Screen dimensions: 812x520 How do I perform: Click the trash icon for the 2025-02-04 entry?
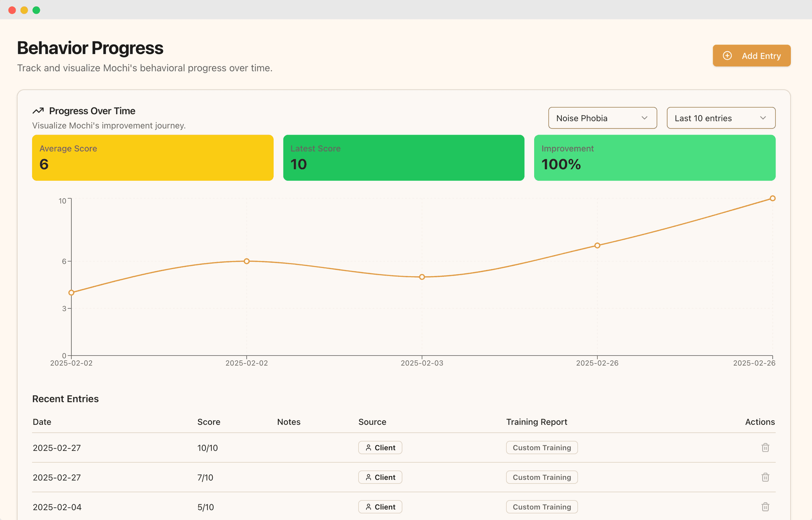(765, 506)
